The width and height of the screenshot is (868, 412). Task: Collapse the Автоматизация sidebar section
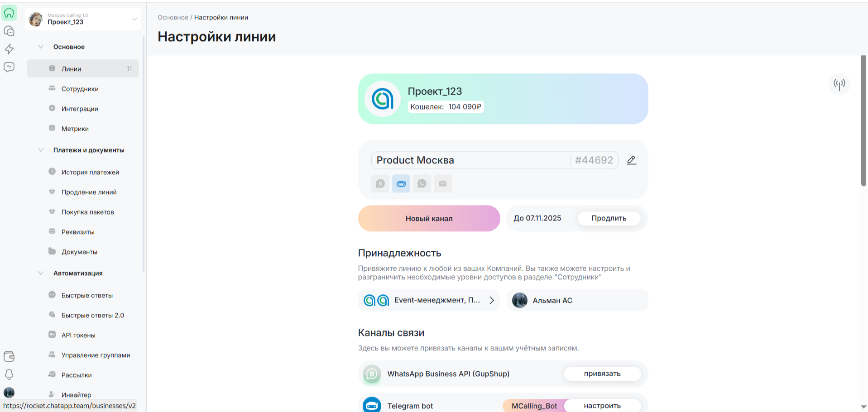click(41, 273)
